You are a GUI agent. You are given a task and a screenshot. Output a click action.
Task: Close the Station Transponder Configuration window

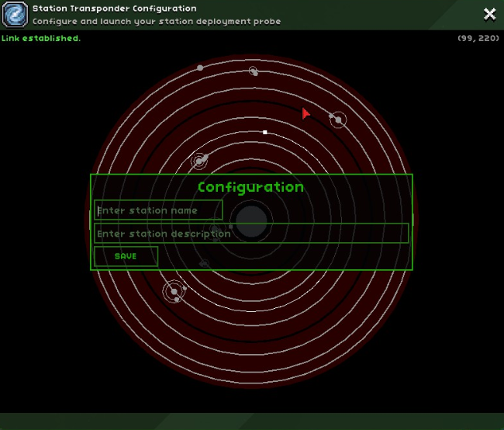[489, 14]
